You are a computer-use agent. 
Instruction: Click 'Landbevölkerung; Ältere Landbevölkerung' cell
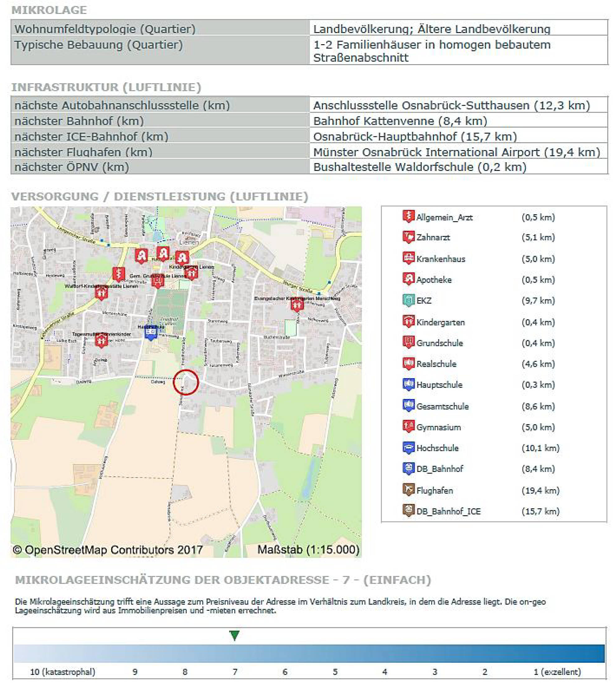458,28
